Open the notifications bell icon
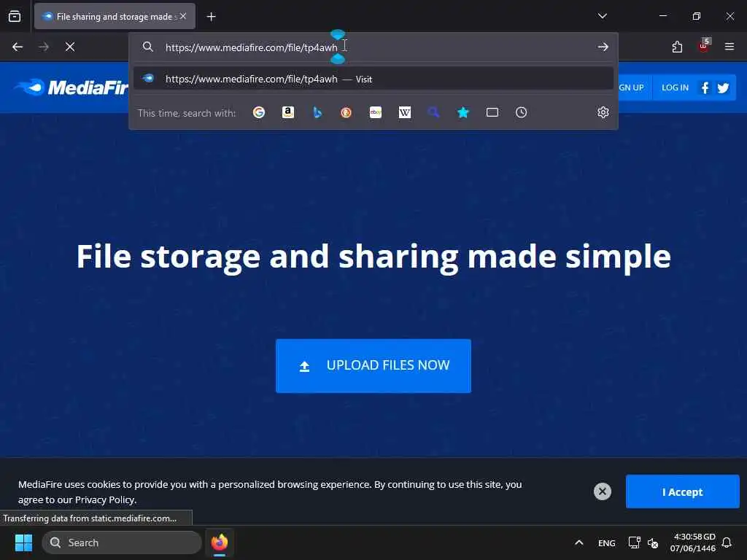The width and height of the screenshot is (747, 560). tap(727, 542)
